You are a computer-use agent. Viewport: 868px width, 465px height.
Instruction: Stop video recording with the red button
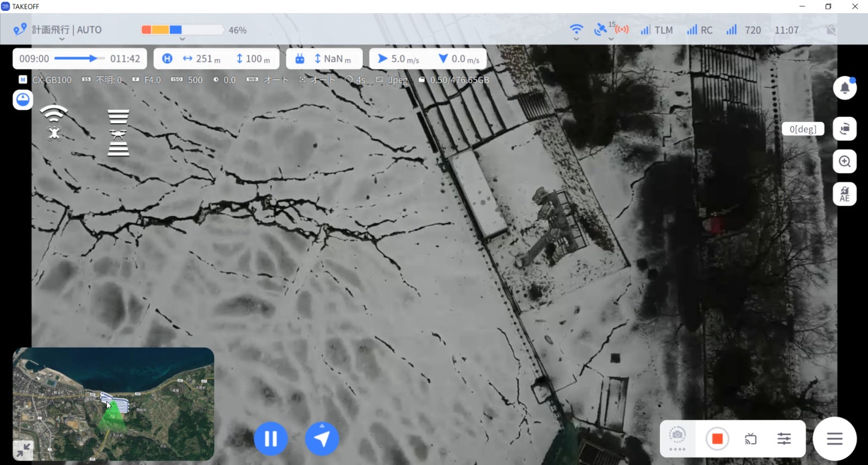(x=717, y=438)
